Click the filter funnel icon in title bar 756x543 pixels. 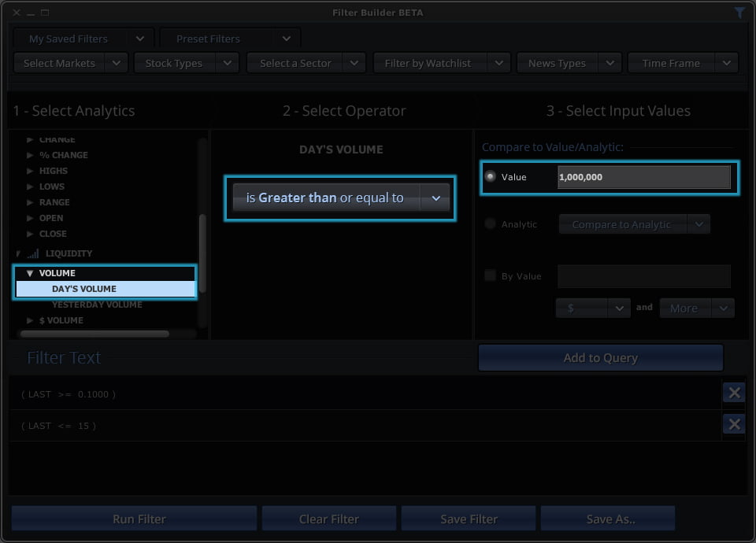click(x=739, y=13)
